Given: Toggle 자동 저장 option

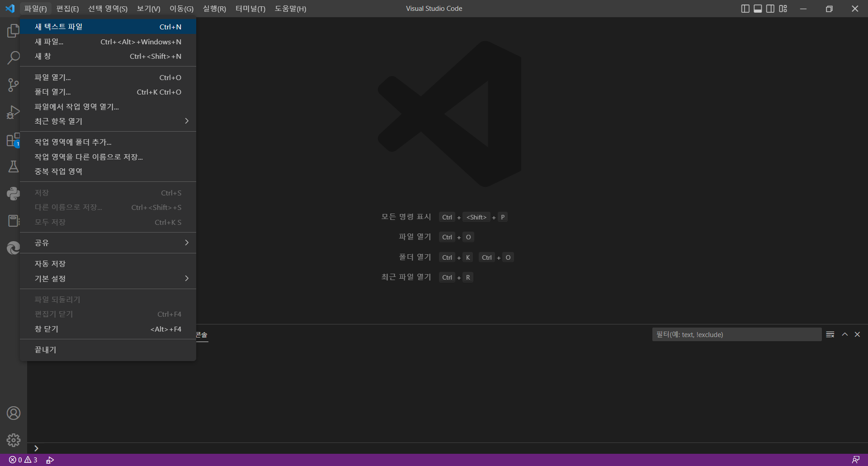Looking at the screenshot, I should coord(108,264).
